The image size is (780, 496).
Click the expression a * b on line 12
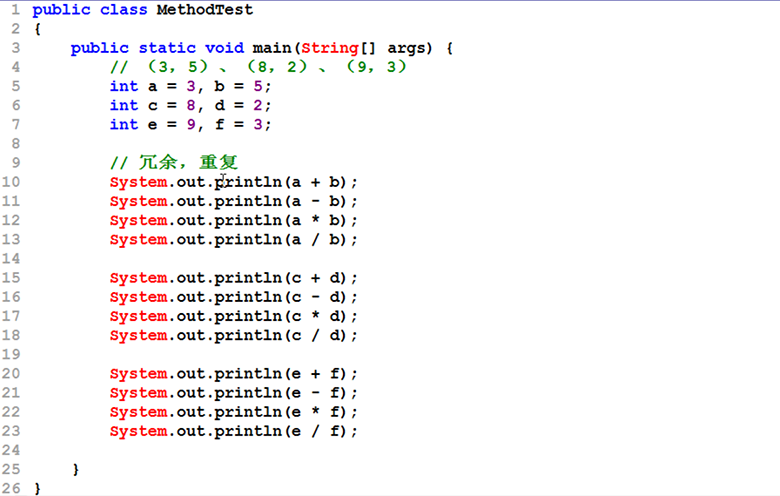tap(316, 220)
